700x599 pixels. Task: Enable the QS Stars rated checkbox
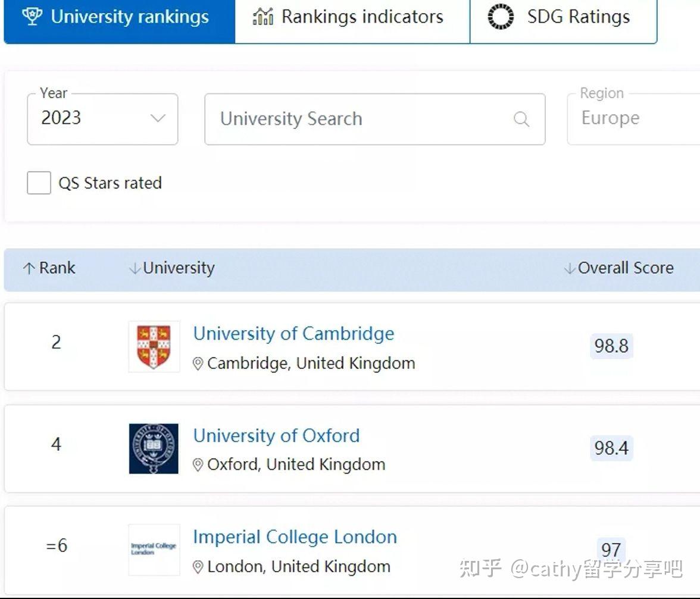point(38,183)
